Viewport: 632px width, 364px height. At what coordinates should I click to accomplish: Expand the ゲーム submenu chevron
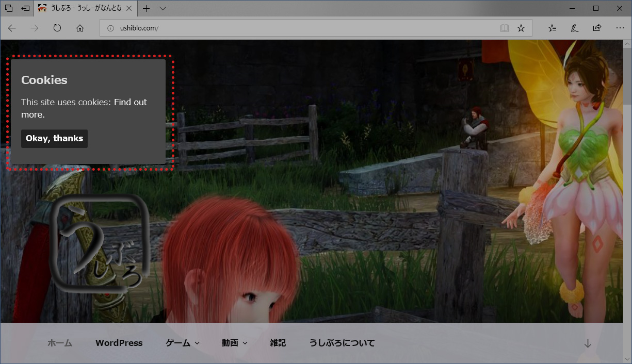pyautogui.click(x=197, y=343)
